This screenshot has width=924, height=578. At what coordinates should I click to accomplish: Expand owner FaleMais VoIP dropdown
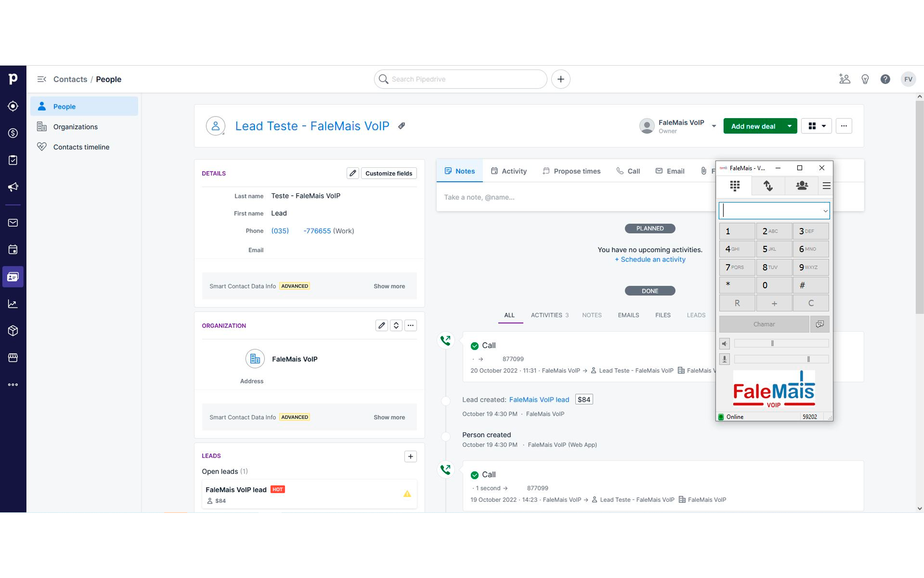(714, 126)
